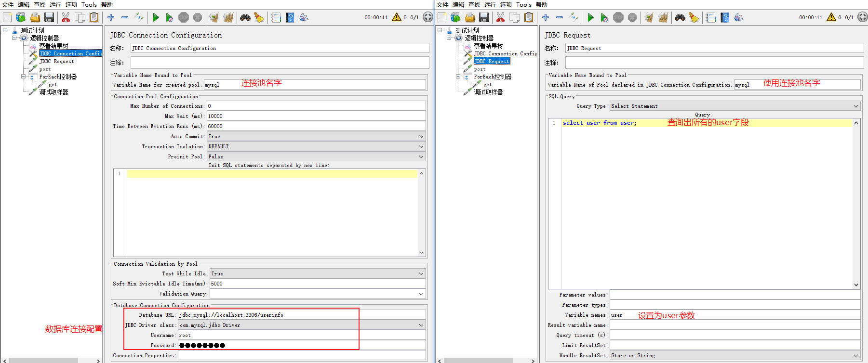Image resolution: width=868 pixels, height=363 pixels.
Task: Select JDBC Connection Config in right window tree
Action: (505, 53)
